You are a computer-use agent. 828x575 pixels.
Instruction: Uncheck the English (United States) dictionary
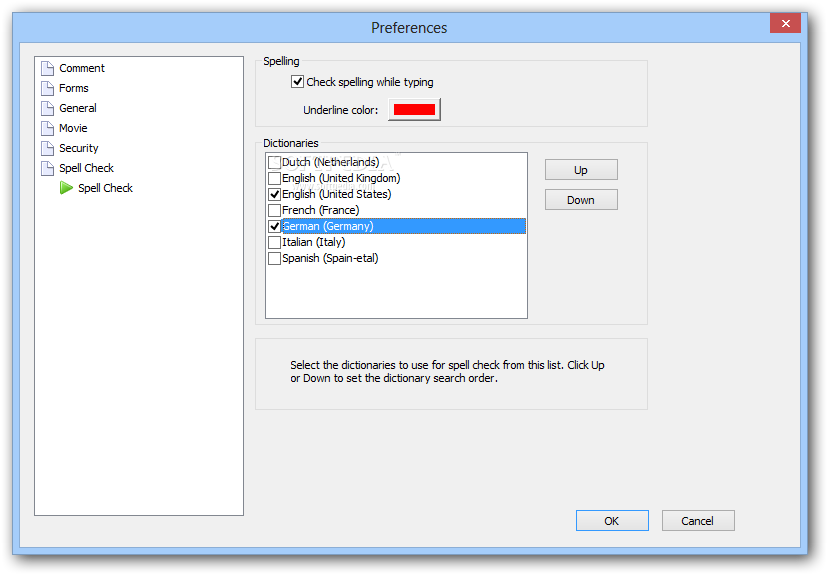pyautogui.click(x=274, y=194)
